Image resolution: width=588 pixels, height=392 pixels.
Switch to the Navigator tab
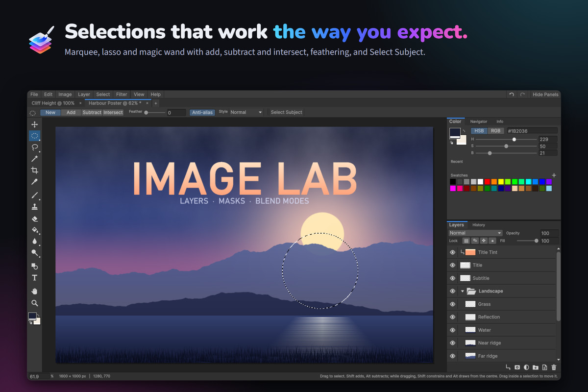pyautogui.click(x=479, y=122)
